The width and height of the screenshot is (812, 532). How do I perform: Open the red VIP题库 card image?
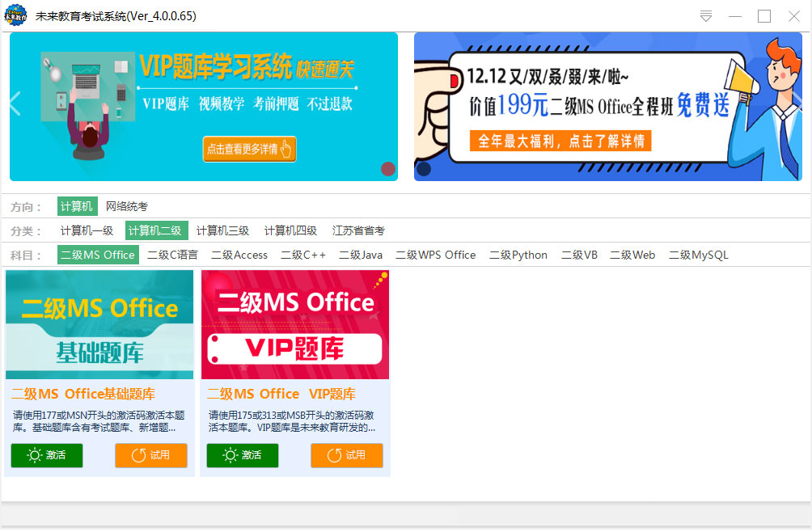[x=295, y=324]
